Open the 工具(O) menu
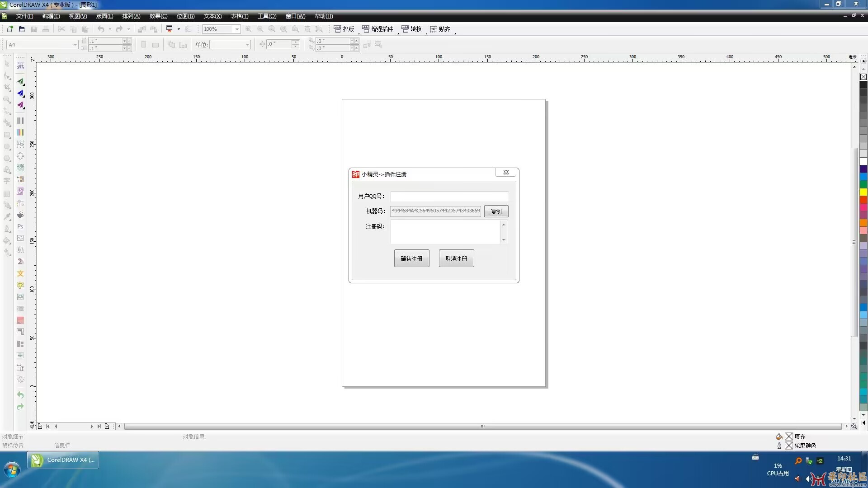The width and height of the screenshot is (868, 488). click(x=267, y=16)
